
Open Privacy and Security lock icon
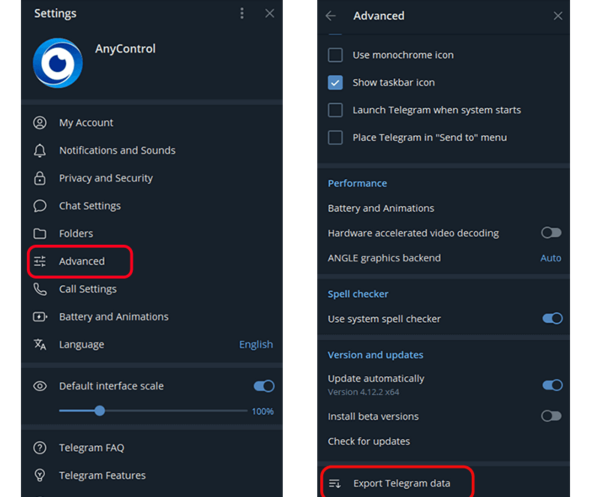coord(40,178)
